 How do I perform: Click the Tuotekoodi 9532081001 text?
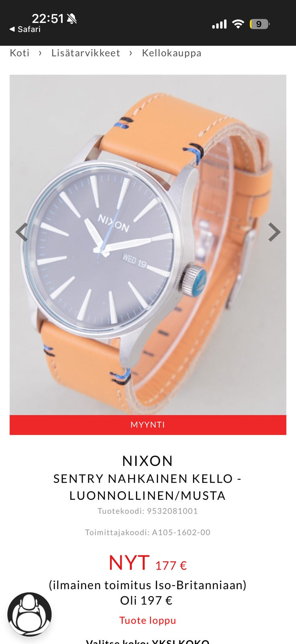click(x=148, y=511)
